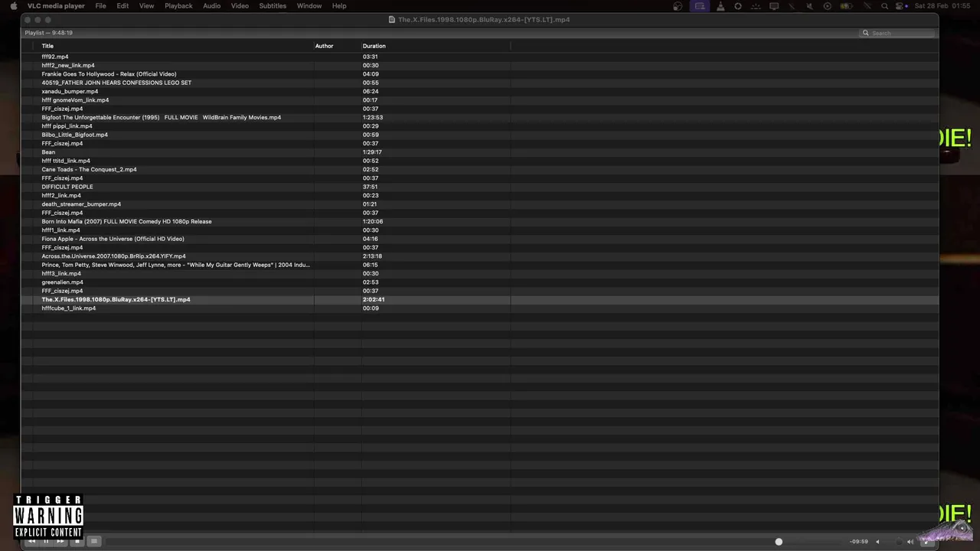Viewport: 980px width, 551px height.
Task: Select hfff1_link.mp4 row
Action: (60, 230)
